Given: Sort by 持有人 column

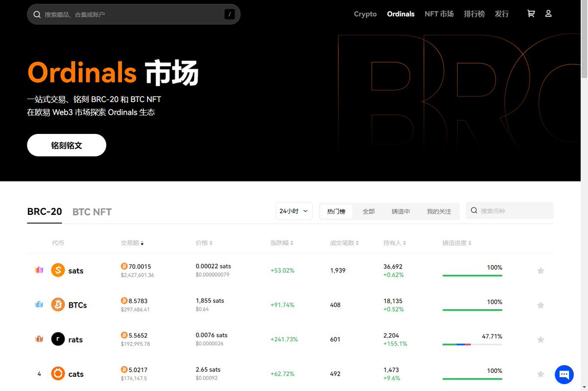Looking at the screenshot, I should pos(394,243).
